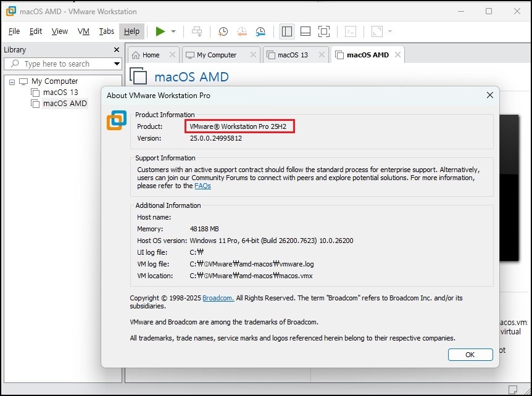This screenshot has width=532, height=396.
Task: Click Send Ctrl+Alt+Del toolbar icon
Action: (197, 31)
